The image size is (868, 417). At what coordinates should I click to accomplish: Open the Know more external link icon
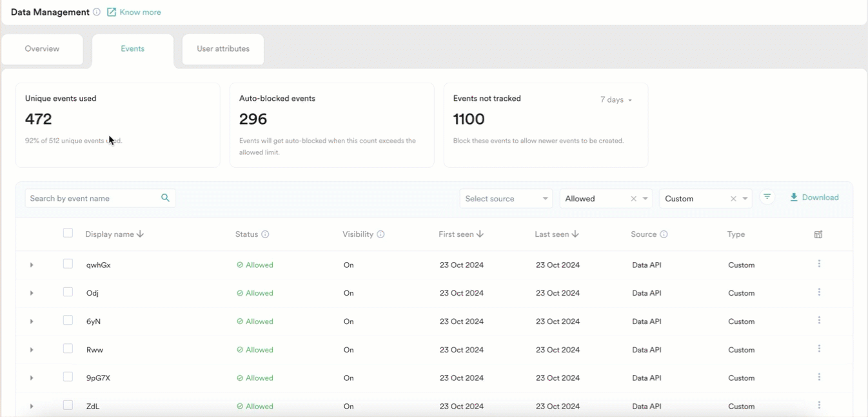(112, 12)
